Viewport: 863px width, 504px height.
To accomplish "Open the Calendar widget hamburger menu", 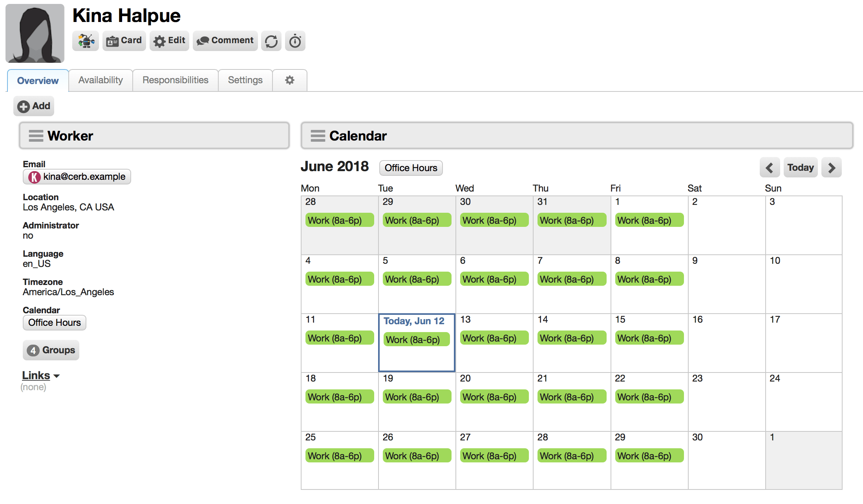I will (318, 136).
